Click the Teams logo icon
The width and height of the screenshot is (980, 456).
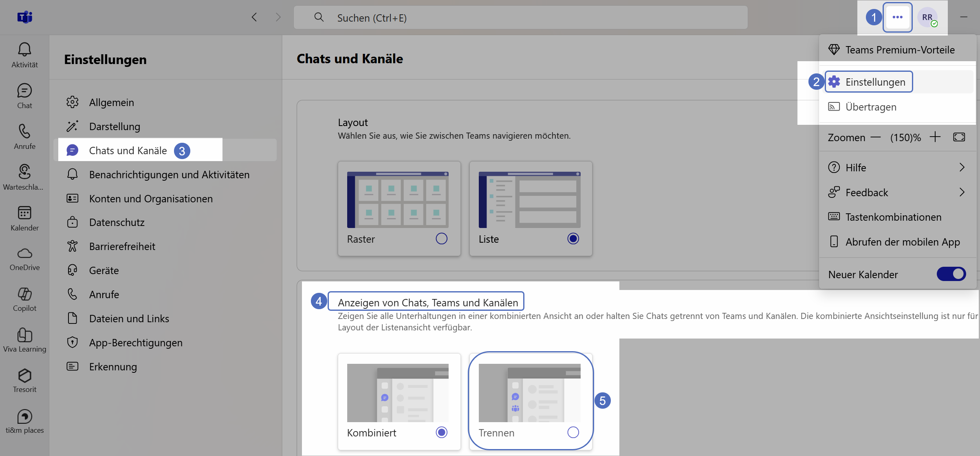(x=25, y=17)
